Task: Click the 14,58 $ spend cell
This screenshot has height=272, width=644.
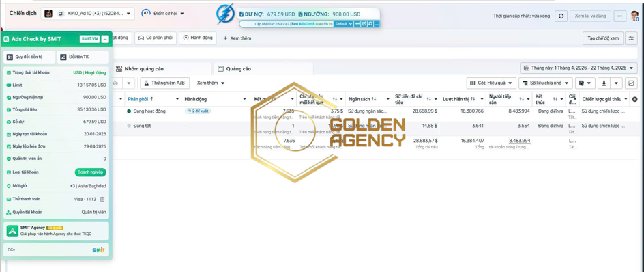Action: [429, 126]
